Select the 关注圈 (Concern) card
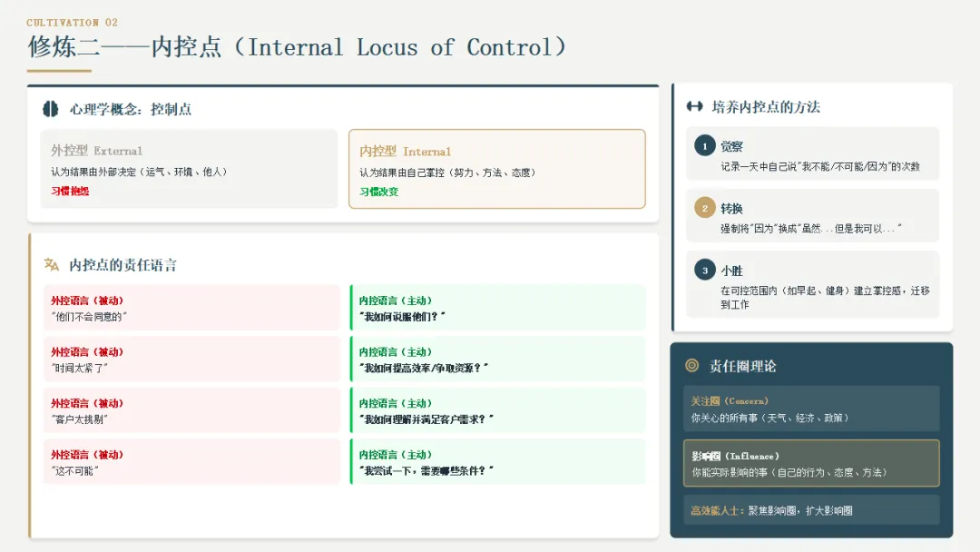Screen dimensions: 980x552 [x=810, y=409]
